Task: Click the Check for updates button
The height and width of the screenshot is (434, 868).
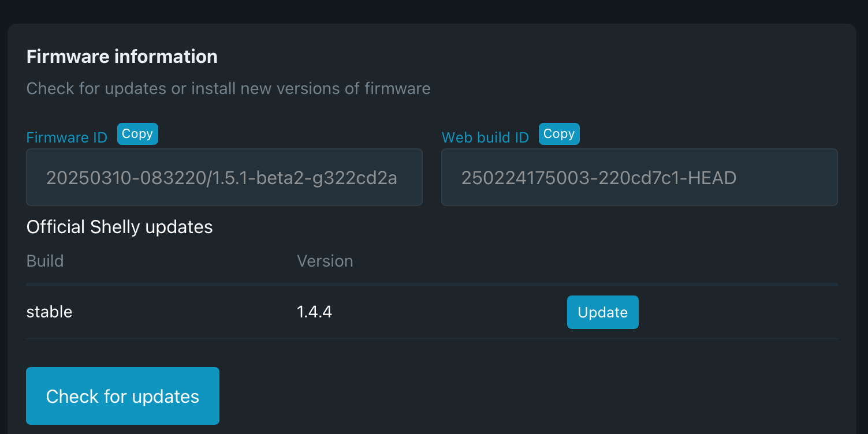Action: (122, 396)
